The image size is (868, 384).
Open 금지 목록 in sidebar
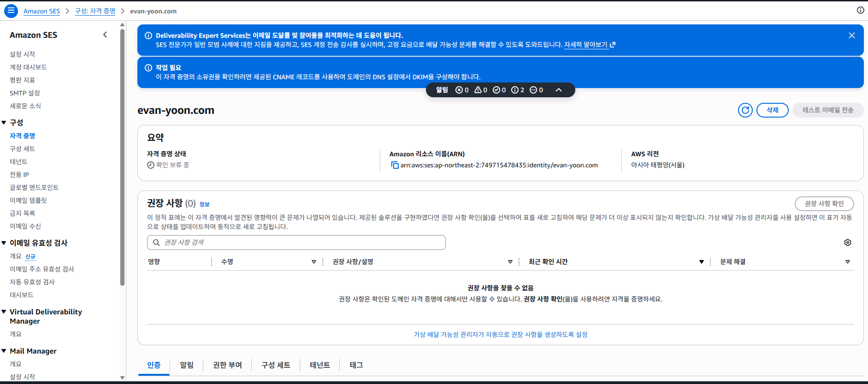[x=23, y=213]
